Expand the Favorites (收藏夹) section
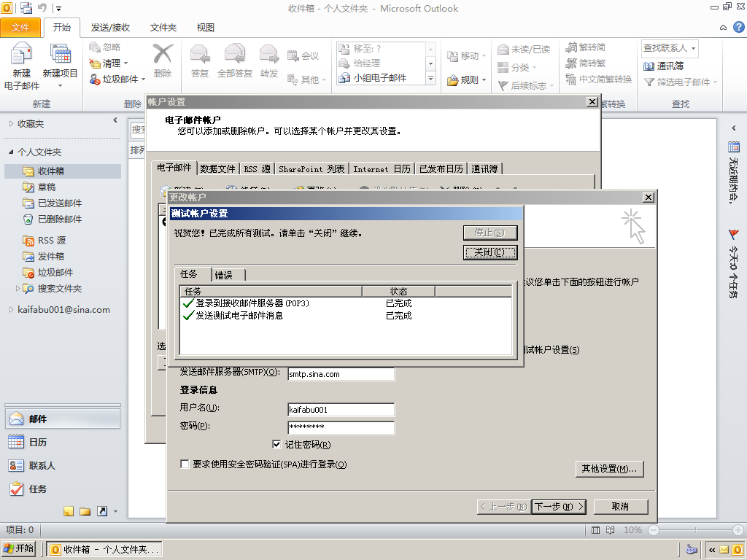 [x=12, y=124]
